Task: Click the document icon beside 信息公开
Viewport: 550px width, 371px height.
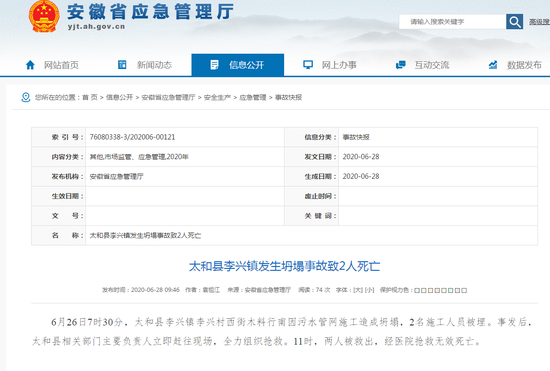Action: [x=214, y=65]
